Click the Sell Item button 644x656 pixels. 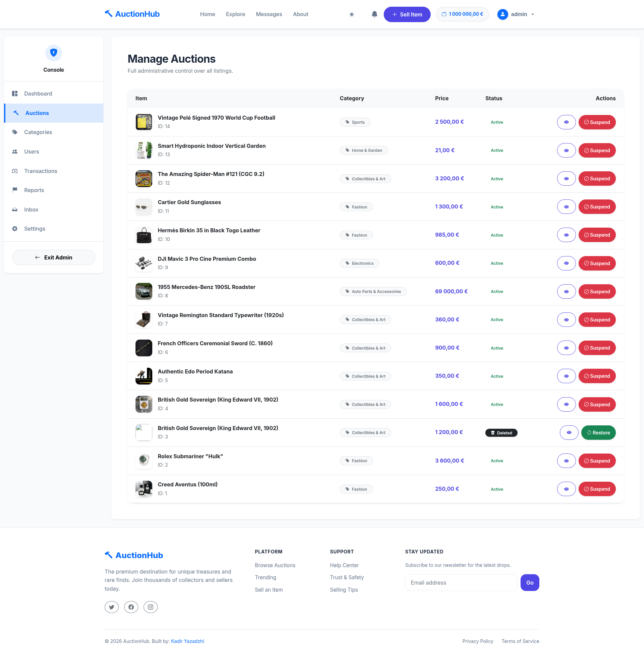(407, 14)
